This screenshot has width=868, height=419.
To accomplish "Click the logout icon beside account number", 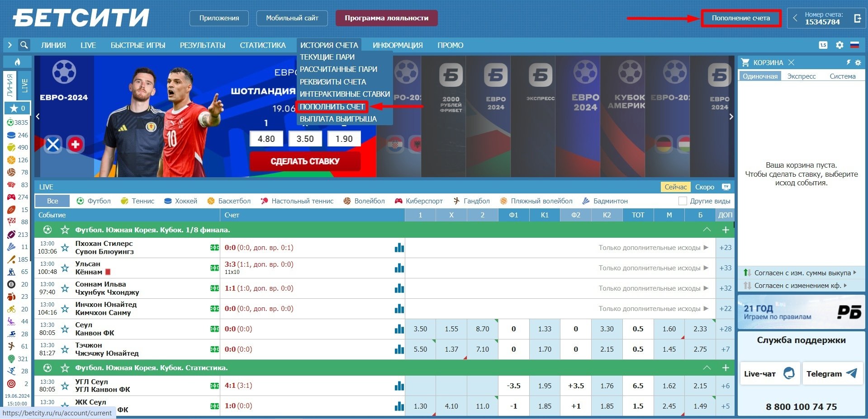I will point(857,19).
